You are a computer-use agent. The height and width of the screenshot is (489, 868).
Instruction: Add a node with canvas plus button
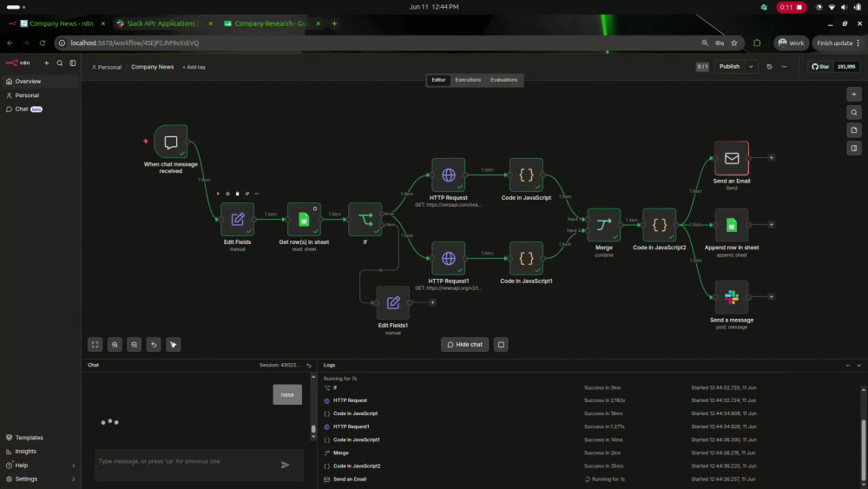pos(854,95)
